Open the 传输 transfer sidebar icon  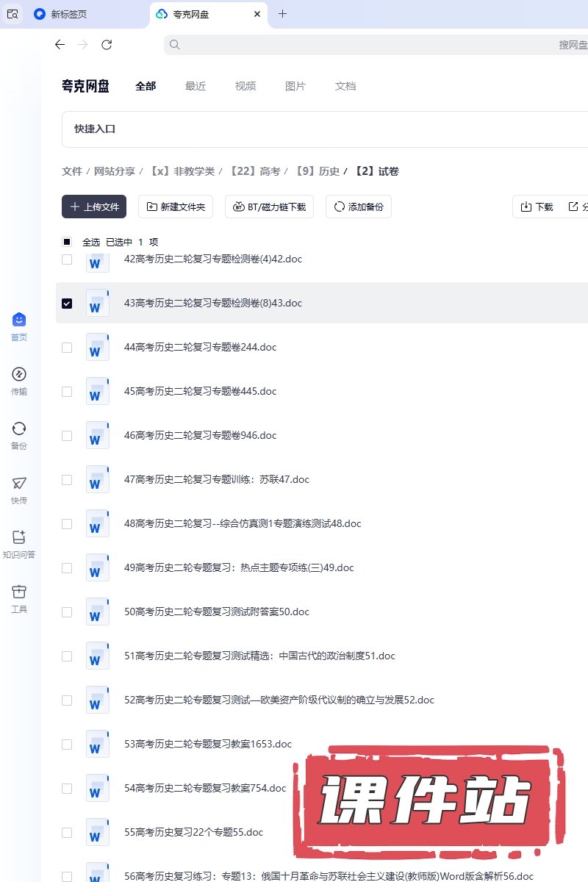click(19, 380)
